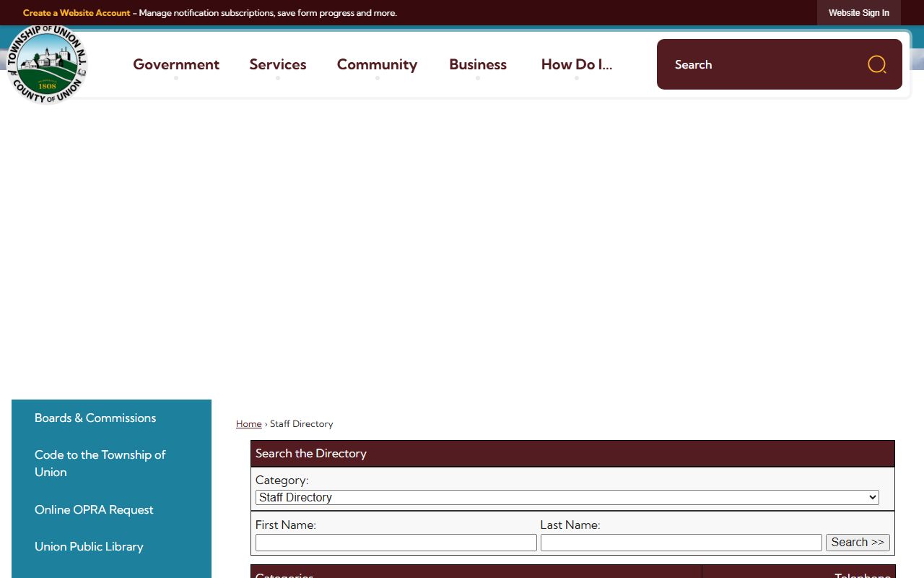Open the Union Public Library link

coord(89,546)
